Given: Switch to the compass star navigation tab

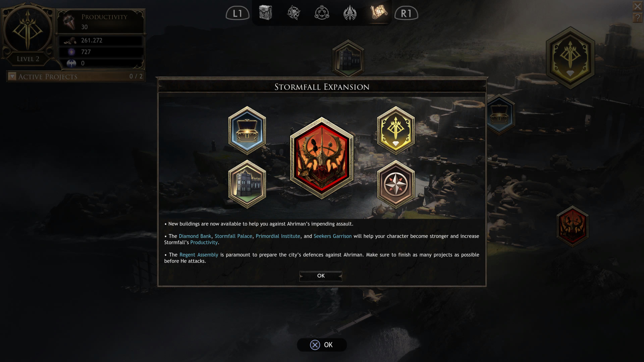Looking at the screenshot, I should pos(293,13).
